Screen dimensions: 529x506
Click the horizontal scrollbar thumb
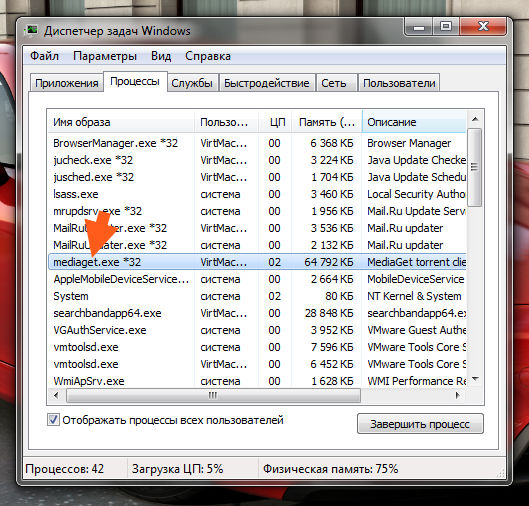click(213, 395)
